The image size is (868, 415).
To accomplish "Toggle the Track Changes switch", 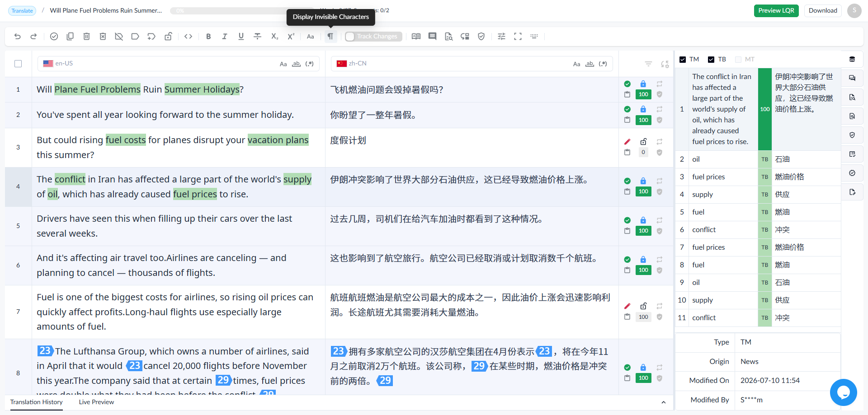I will click(373, 37).
